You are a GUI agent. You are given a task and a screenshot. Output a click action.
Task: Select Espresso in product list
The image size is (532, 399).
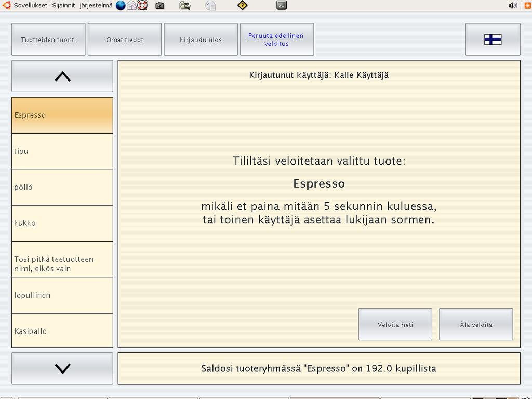pos(62,115)
